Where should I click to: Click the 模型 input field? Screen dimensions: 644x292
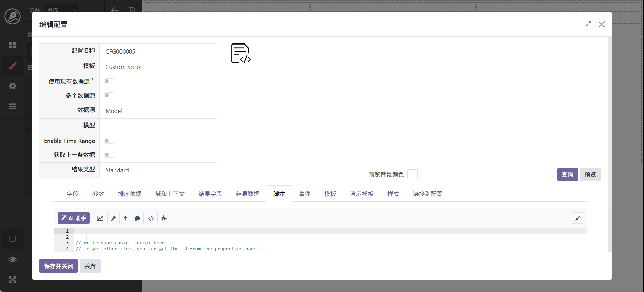coord(158,126)
